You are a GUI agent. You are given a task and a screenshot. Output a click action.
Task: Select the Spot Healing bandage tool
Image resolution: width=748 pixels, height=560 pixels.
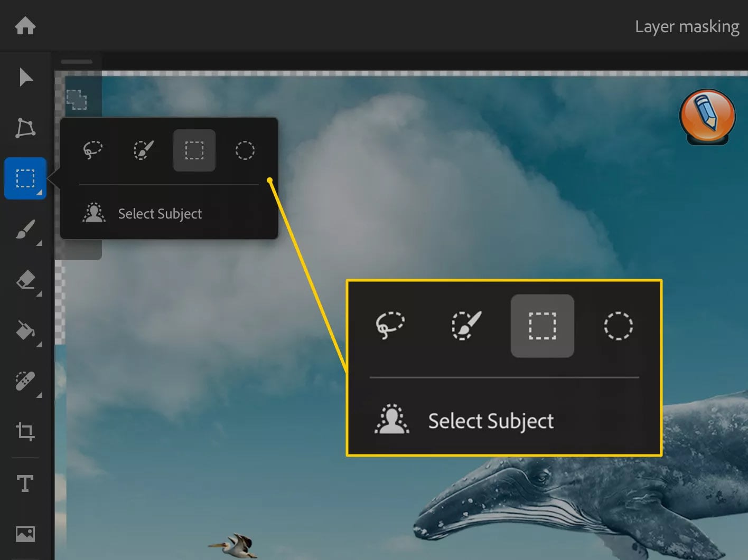click(x=25, y=381)
